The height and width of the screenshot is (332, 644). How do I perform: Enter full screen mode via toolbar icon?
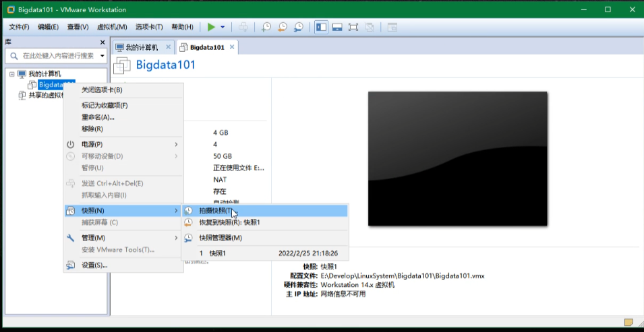(353, 27)
